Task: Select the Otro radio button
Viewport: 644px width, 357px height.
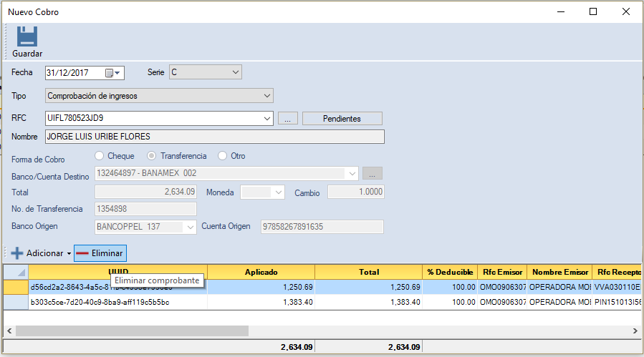Action: click(x=223, y=156)
